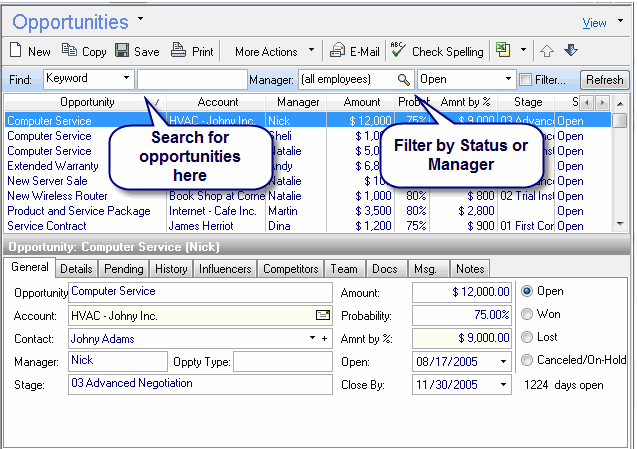
Task: Select the Canceled/On-Hold radio option
Action: [528, 361]
